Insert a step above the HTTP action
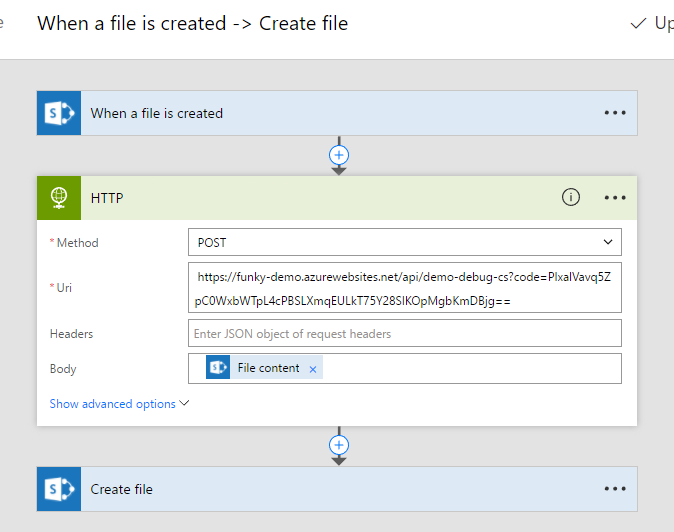This screenshot has width=674, height=532. [339, 155]
